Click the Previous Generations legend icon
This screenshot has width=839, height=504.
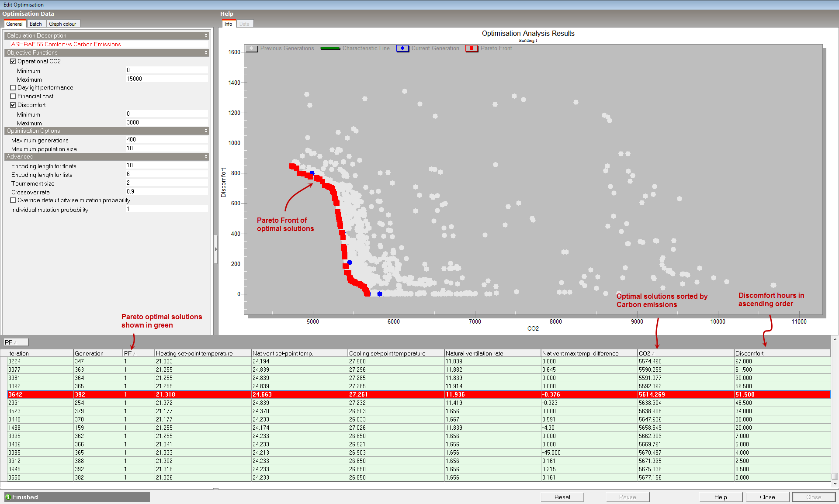[252, 48]
